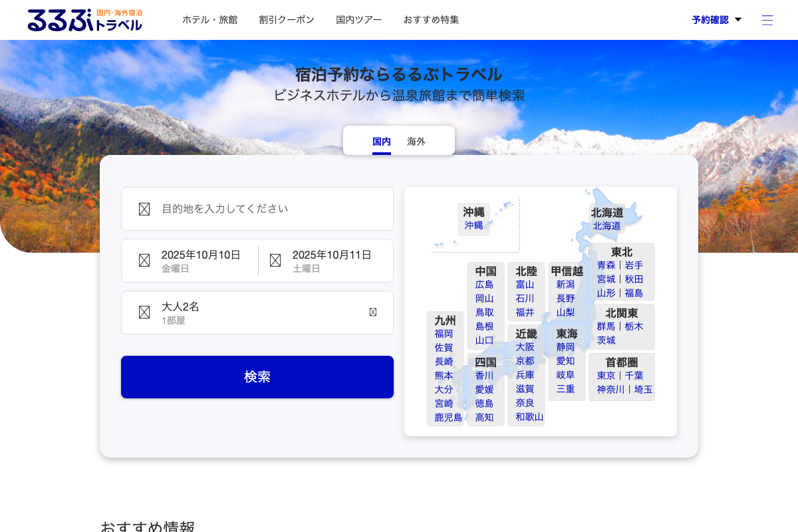The height and width of the screenshot is (532, 798).
Task: Open check-in date 2025年10月10日 picker
Action: (200, 261)
